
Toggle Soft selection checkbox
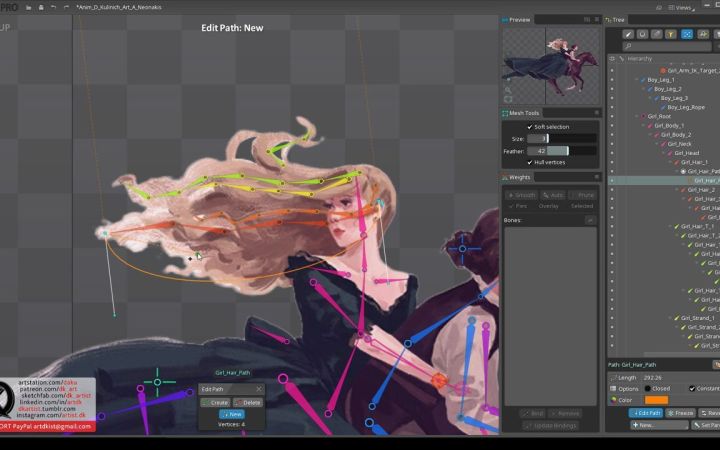coord(529,127)
